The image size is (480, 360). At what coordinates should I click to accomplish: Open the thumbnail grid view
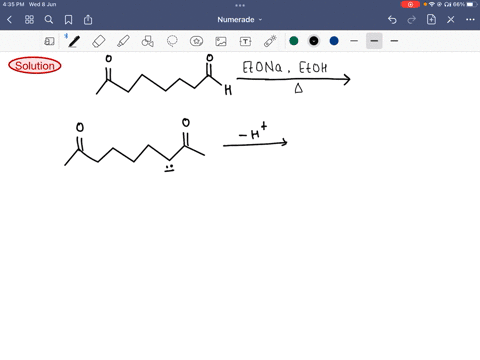pyautogui.click(x=29, y=20)
